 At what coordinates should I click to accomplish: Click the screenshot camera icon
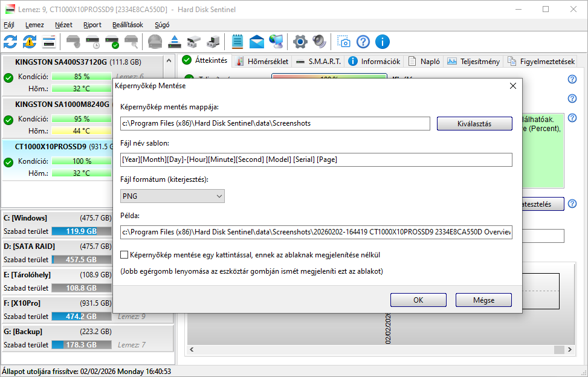[344, 42]
